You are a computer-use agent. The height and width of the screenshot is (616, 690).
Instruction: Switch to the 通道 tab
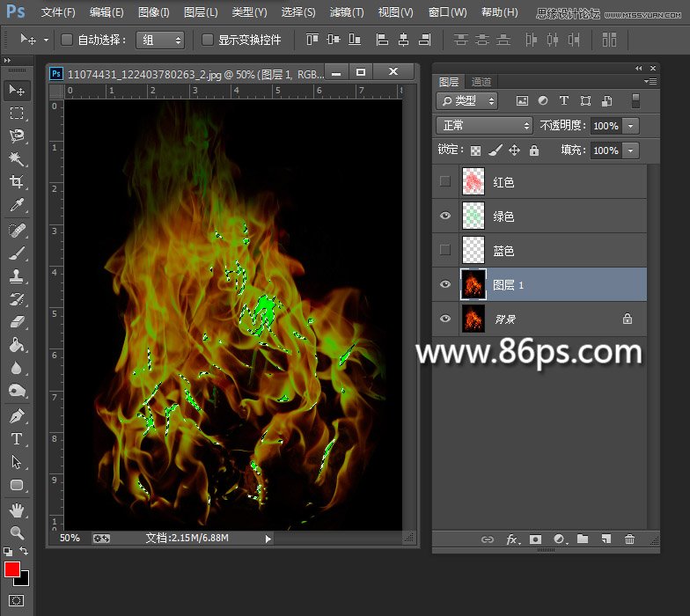click(481, 82)
